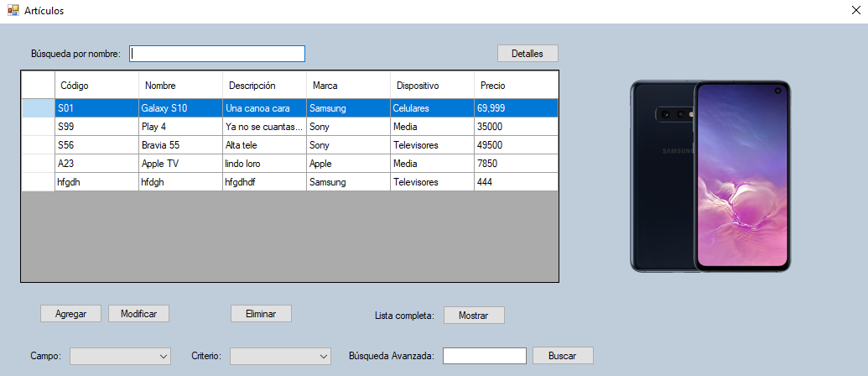The image size is (868, 376).
Task: Sort by the Precio column header
Action: (516, 86)
